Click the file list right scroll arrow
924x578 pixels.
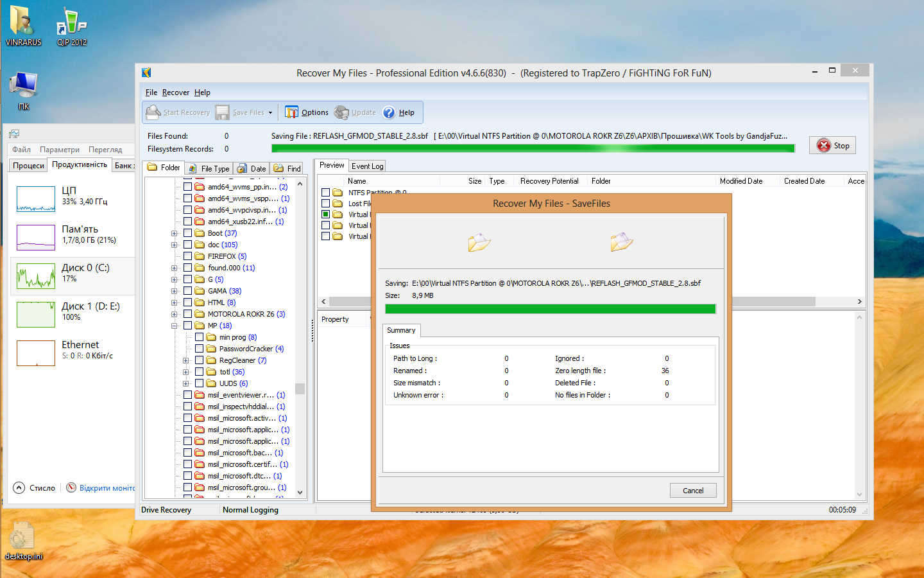click(x=860, y=301)
